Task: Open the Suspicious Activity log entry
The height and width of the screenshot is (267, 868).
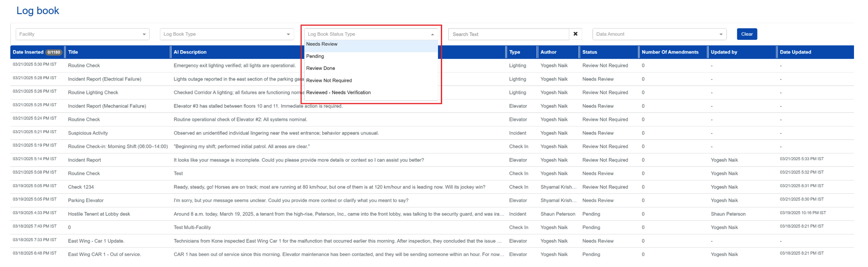Action: 88,133
